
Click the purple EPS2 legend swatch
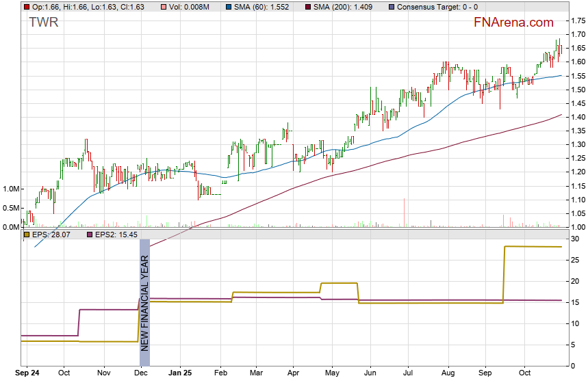click(x=90, y=235)
